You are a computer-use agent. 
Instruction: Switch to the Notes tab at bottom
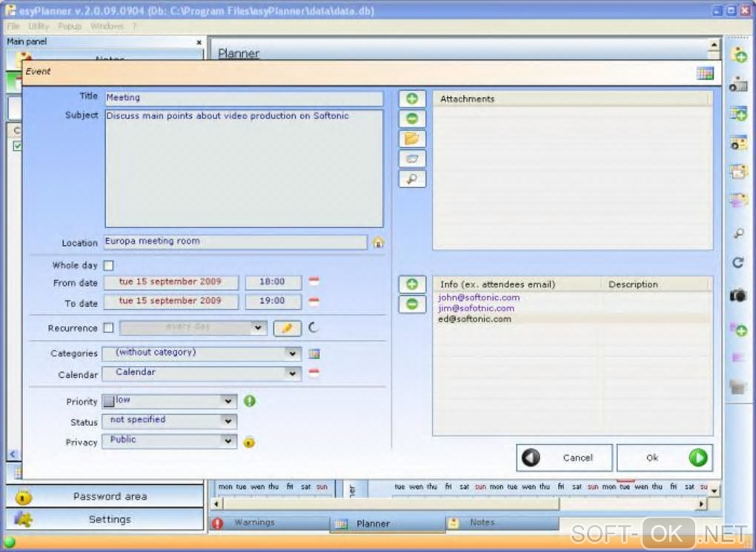tap(502, 523)
